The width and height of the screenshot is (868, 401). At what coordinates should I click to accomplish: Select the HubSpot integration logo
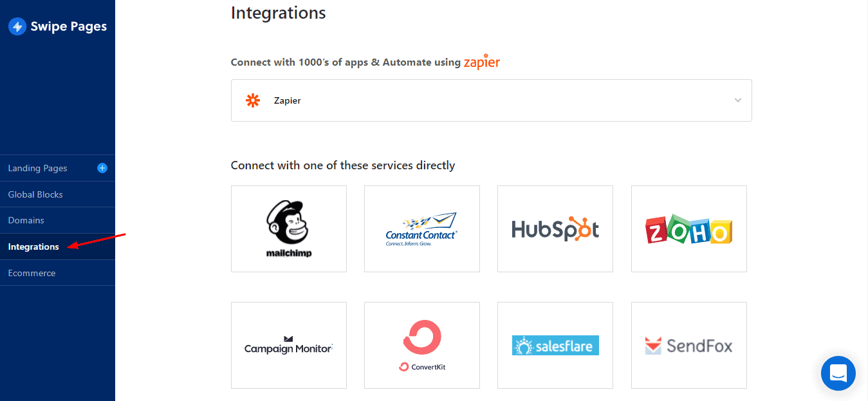[555, 229]
